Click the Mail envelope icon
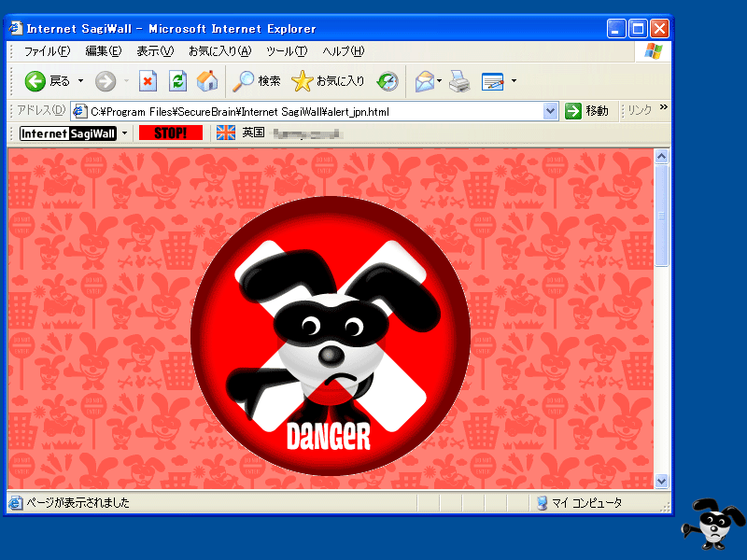Screen dimensions: 747x560 [425, 81]
